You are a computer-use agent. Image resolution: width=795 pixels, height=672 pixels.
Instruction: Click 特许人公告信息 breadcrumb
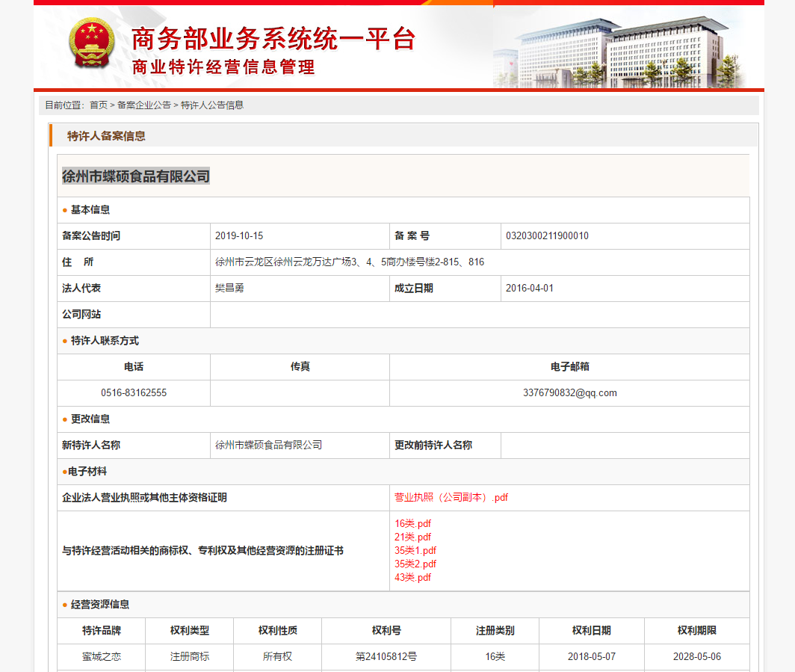click(212, 105)
